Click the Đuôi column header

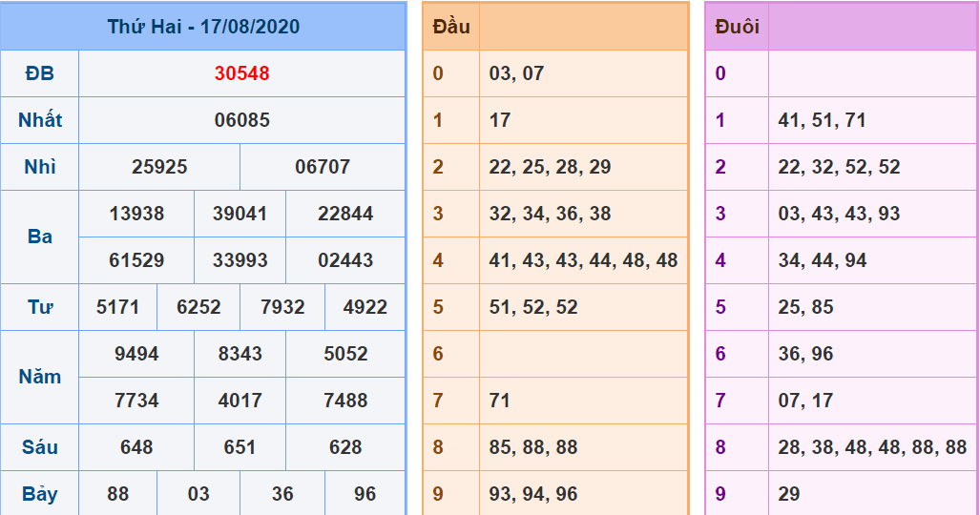pyautogui.click(x=737, y=27)
